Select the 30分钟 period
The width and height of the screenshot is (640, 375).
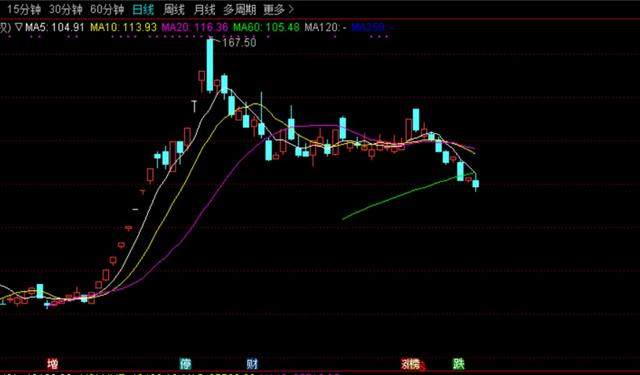click(x=66, y=9)
